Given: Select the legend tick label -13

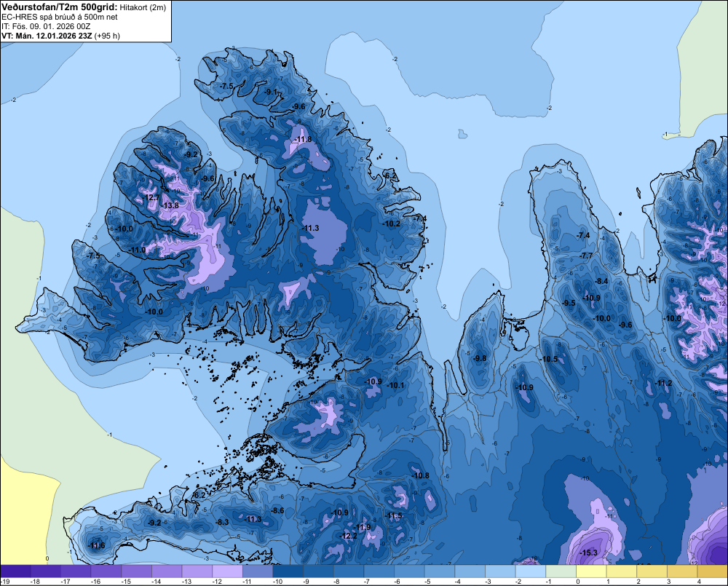Looking at the screenshot, I should 186,582.
